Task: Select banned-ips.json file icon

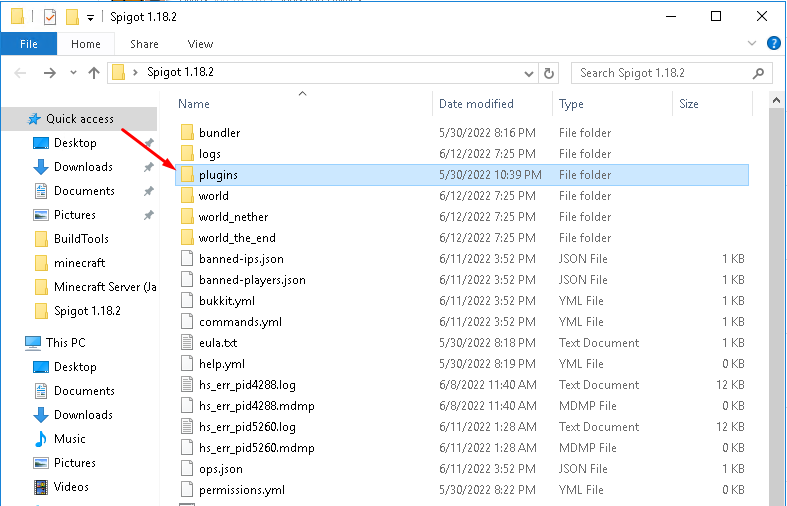Action: pyautogui.click(x=187, y=259)
